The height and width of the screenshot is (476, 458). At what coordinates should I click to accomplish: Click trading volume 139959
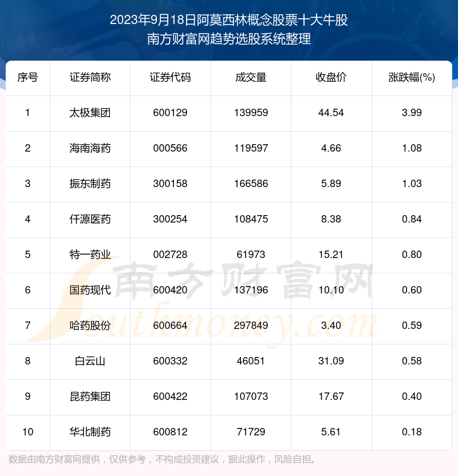pos(251,113)
